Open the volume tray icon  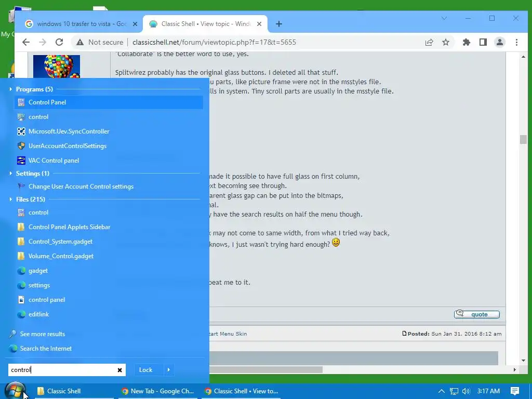coord(466,391)
